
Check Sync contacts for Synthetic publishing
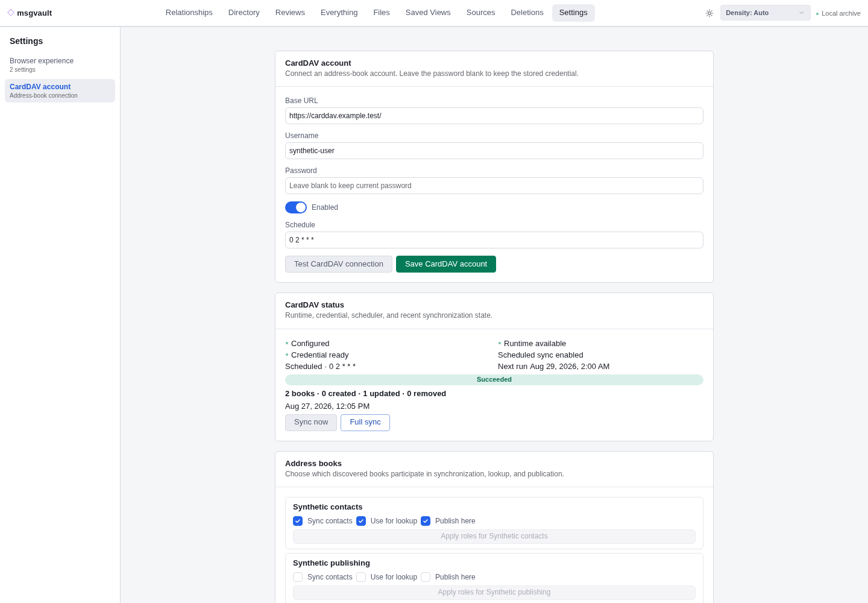pyautogui.click(x=298, y=577)
